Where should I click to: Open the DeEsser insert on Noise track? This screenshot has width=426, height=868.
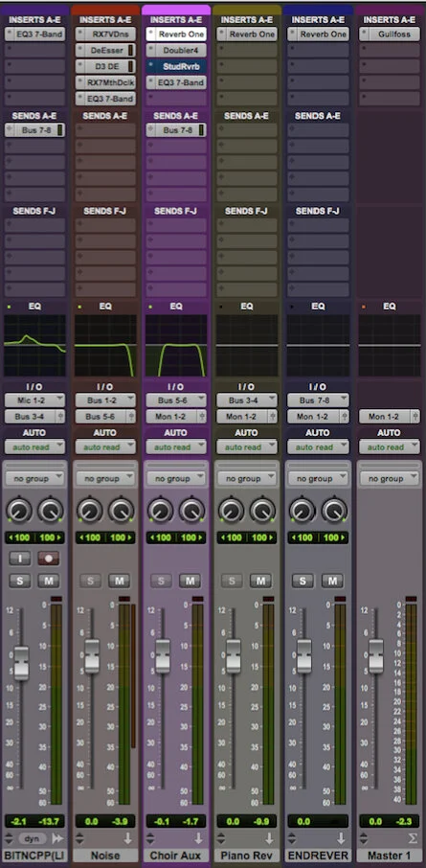(105, 51)
